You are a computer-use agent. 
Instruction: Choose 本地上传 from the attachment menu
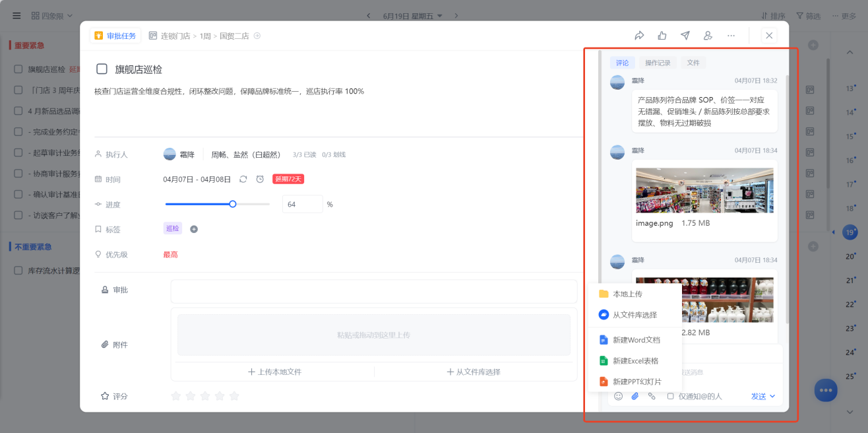(636, 294)
